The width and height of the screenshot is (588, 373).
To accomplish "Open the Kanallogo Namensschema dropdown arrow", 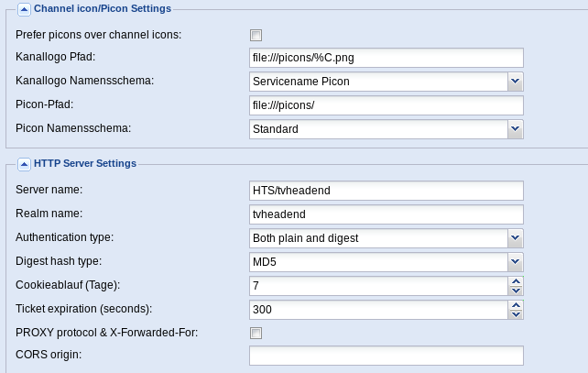I will tap(516, 82).
